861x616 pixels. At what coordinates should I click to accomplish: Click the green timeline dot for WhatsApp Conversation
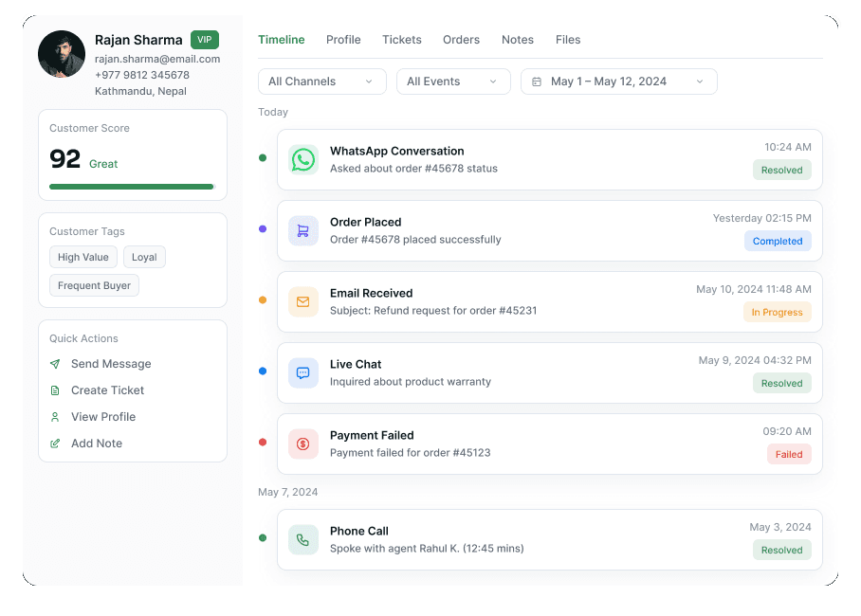(263, 158)
